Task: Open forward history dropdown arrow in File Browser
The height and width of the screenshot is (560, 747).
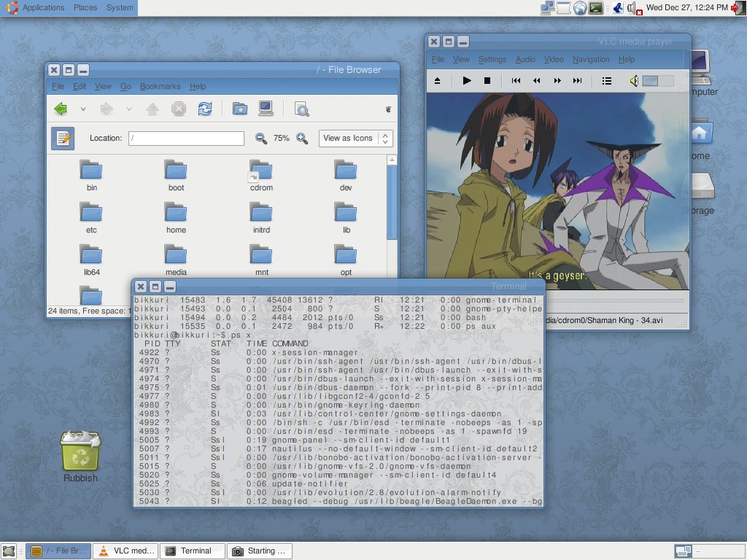Action: 128,109
